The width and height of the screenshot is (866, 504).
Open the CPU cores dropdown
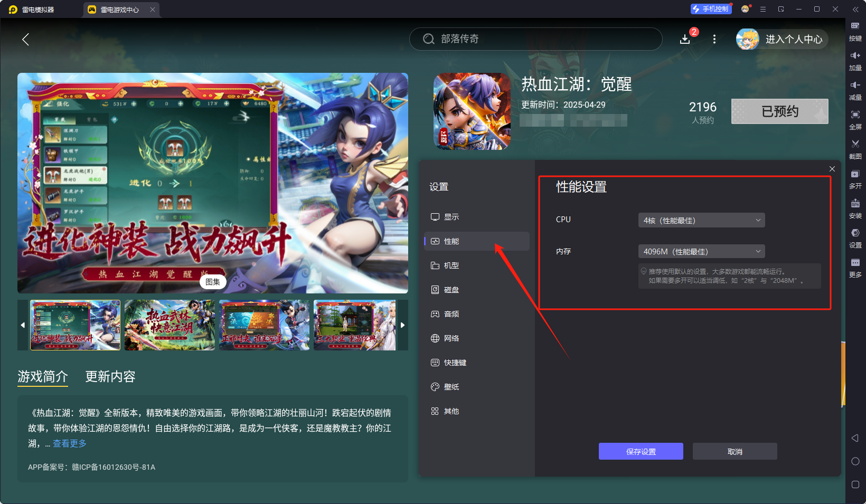701,220
